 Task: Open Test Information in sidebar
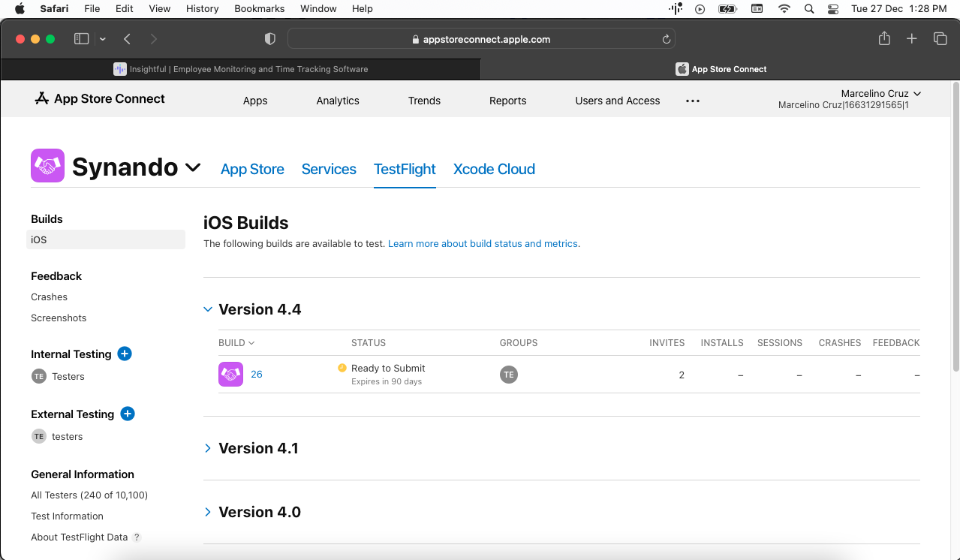click(x=67, y=516)
